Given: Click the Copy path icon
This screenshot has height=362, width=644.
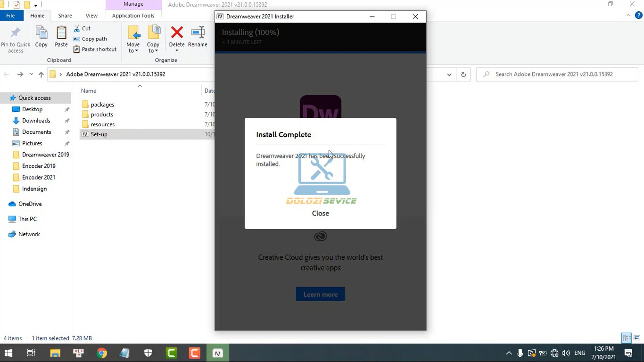Looking at the screenshot, I should [77, 39].
